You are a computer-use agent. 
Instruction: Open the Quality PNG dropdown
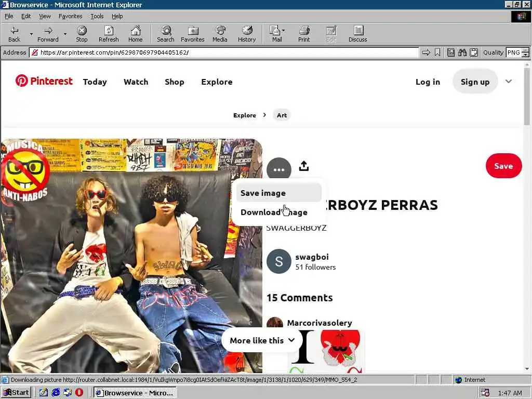(525, 52)
